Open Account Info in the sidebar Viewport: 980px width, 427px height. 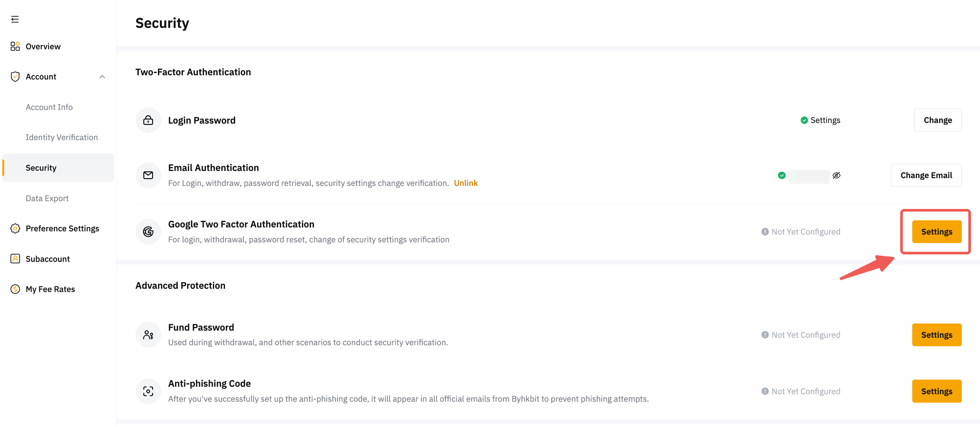coord(49,107)
